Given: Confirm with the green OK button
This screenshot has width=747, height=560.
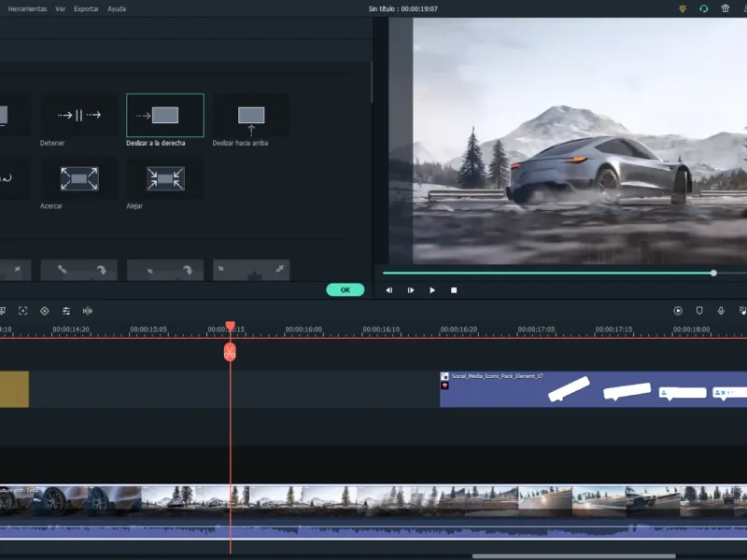Looking at the screenshot, I should pos(345,290).
